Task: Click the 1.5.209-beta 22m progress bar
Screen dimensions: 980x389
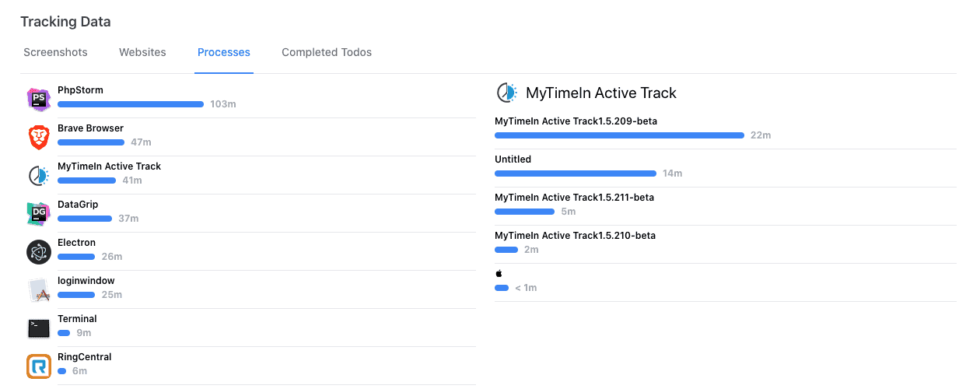Action: tap(619, 135)
